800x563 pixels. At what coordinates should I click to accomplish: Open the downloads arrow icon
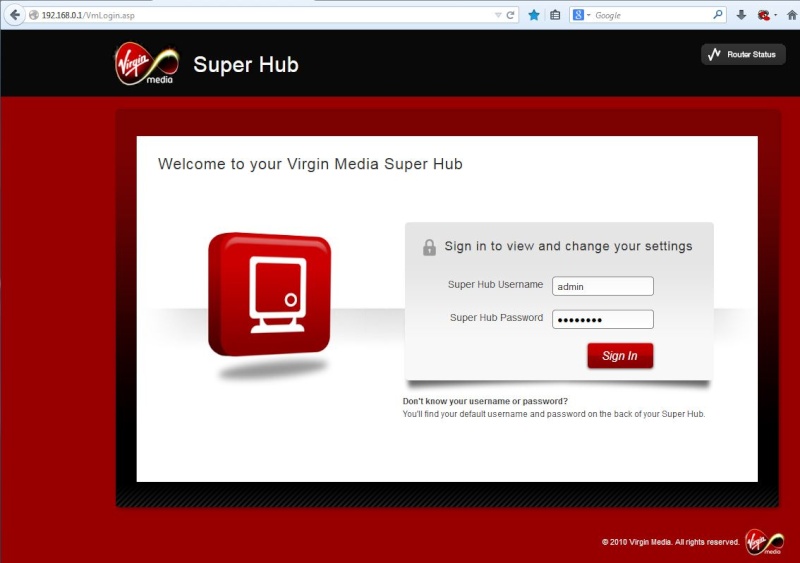click(741, 15)
